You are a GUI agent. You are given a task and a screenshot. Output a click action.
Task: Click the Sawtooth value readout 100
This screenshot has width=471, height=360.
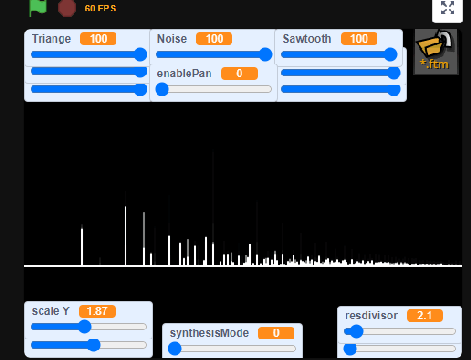(x=359, y=39)
